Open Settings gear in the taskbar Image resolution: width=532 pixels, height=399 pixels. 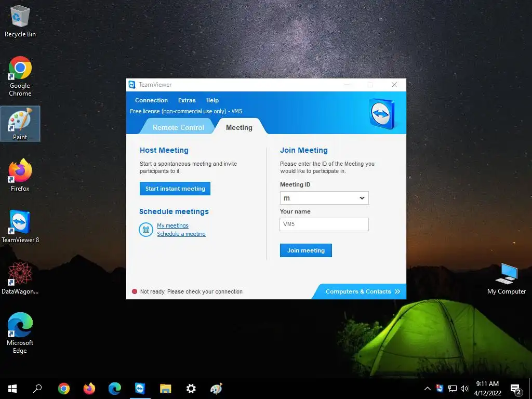click(191, 389)
